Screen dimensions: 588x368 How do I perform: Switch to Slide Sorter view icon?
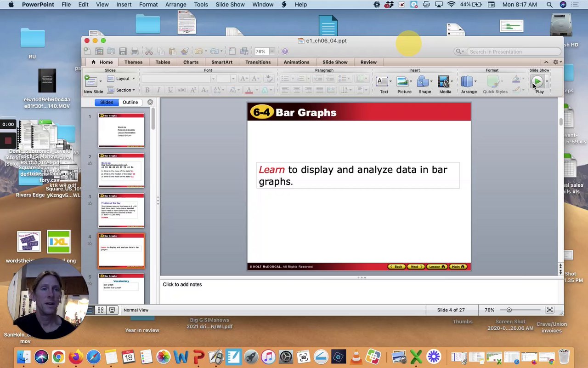click(x=101, y=310)
